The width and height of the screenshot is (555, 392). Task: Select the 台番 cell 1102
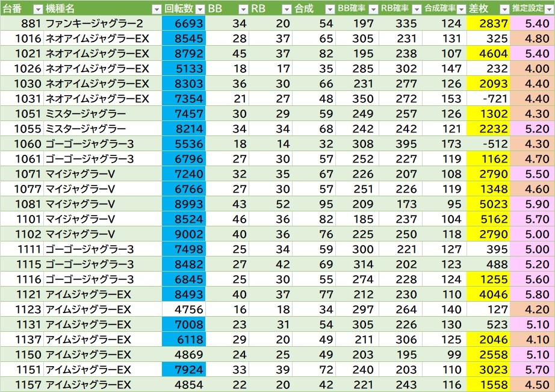[22, 234]
